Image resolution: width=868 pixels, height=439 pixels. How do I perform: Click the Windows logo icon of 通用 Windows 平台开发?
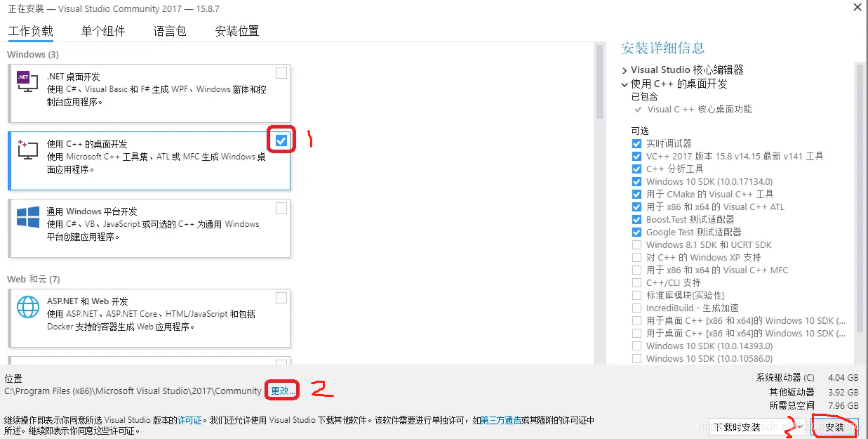point(27,217)
